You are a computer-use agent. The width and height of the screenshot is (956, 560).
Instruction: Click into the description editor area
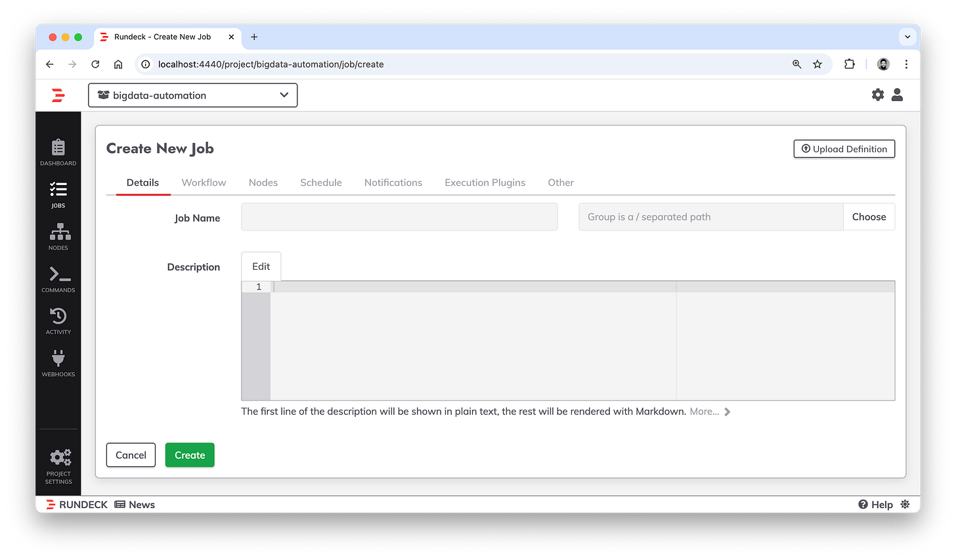click(x=582, y=341)
